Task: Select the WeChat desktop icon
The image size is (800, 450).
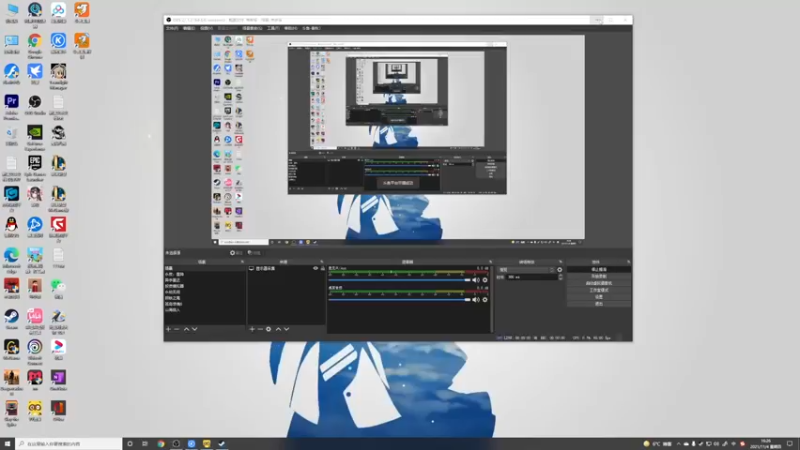Action: 58,288
